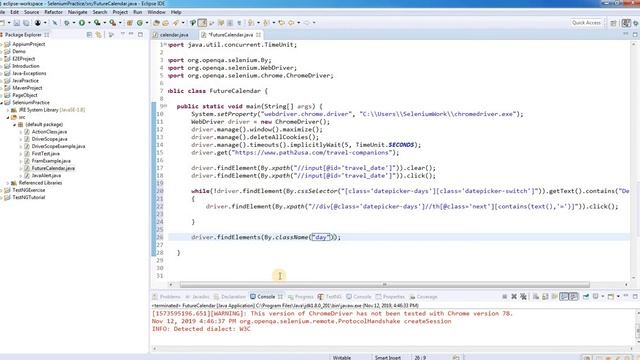Open Display Selected Console dropdown
The height and width of the screenshot is (360, 640).
click(603, 296)
